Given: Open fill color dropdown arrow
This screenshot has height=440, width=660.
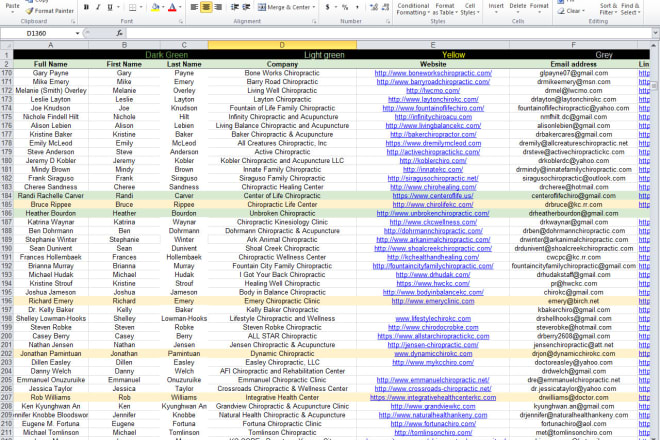Looking at the screenshot, I should click(x=163, y=7).
